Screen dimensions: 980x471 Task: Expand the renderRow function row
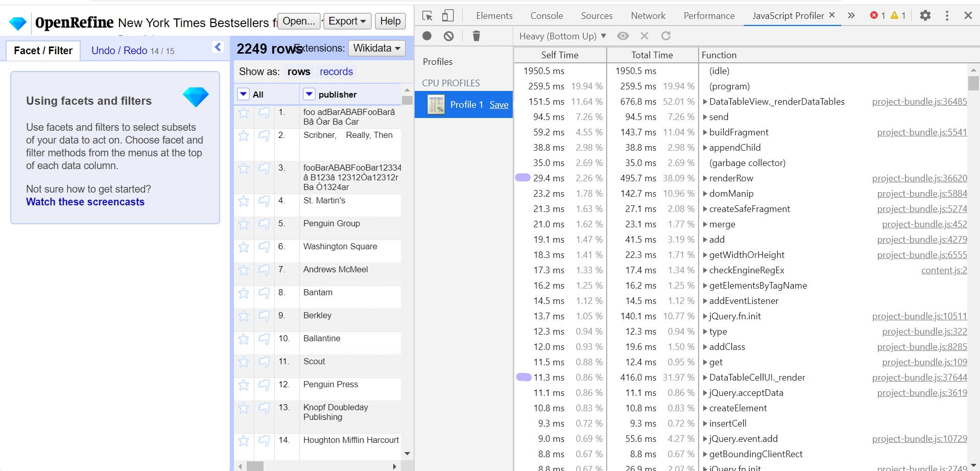(705, 178)
